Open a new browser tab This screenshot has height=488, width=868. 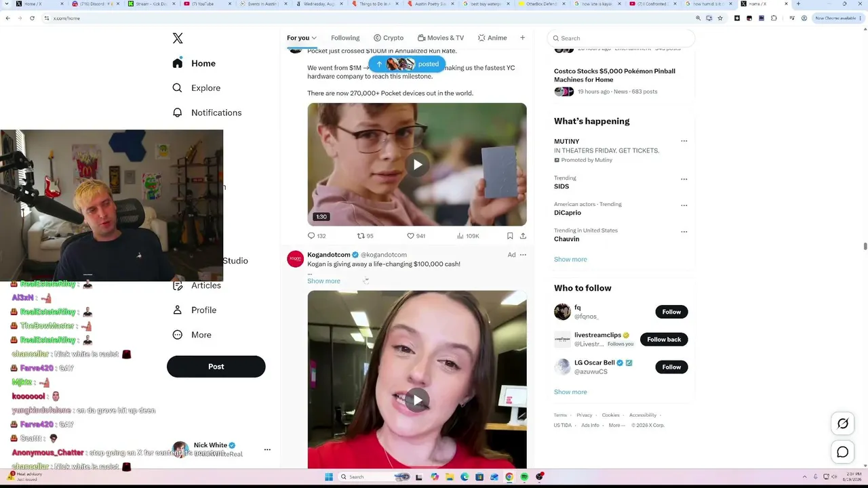(798, 4)
